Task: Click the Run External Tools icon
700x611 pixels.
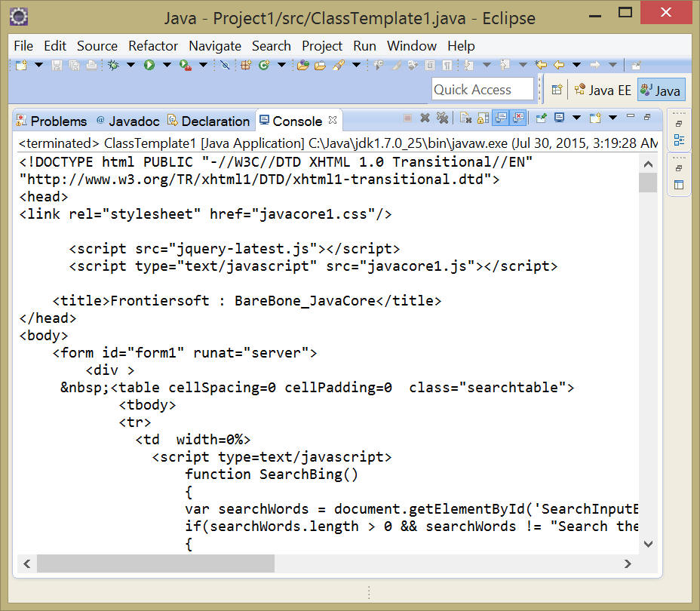Action: [186, 65]
